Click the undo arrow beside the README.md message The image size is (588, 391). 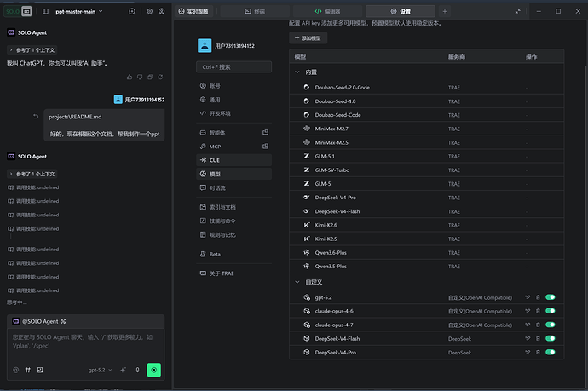(x=36, y=117)
